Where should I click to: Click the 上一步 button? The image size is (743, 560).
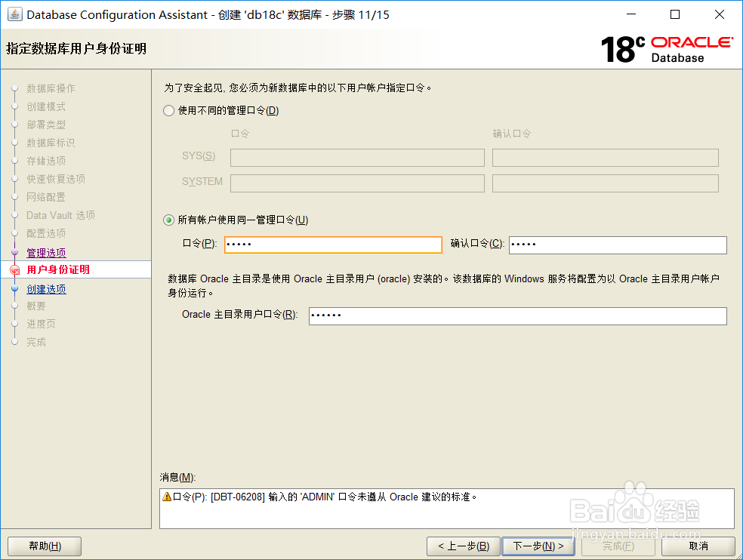click(463, 546)
